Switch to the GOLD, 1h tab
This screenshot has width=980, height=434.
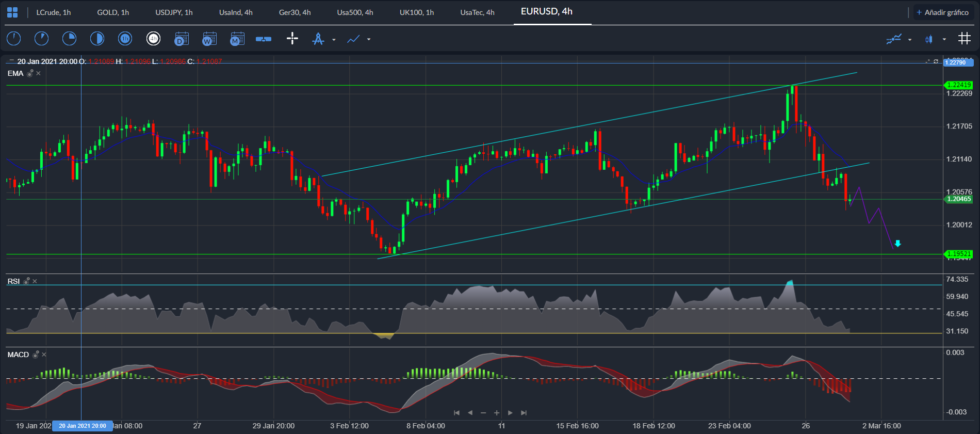pyautogui.click(x=113, y=12)
